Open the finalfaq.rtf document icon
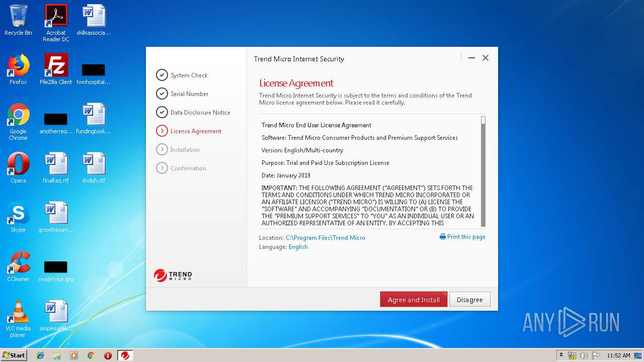Viewport: 644px width, 362px height. [x=56, y=168]
